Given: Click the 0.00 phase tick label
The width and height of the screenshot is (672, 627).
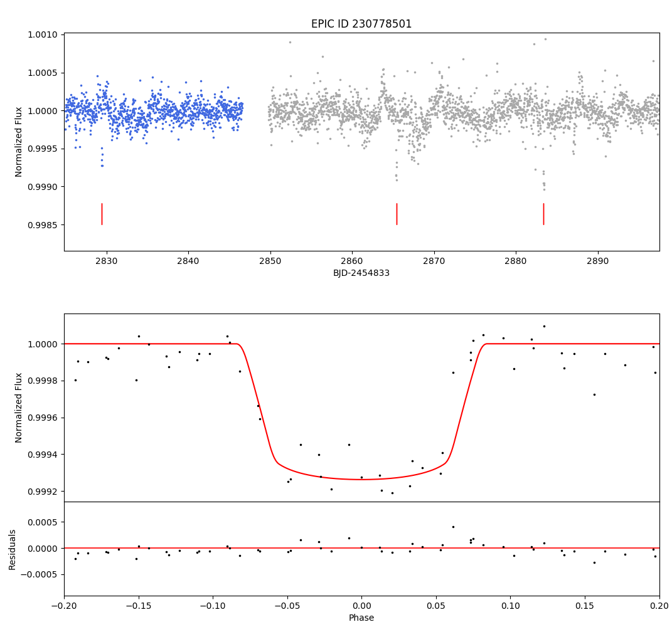Looking at the screenshot, I should click(361, 606).
